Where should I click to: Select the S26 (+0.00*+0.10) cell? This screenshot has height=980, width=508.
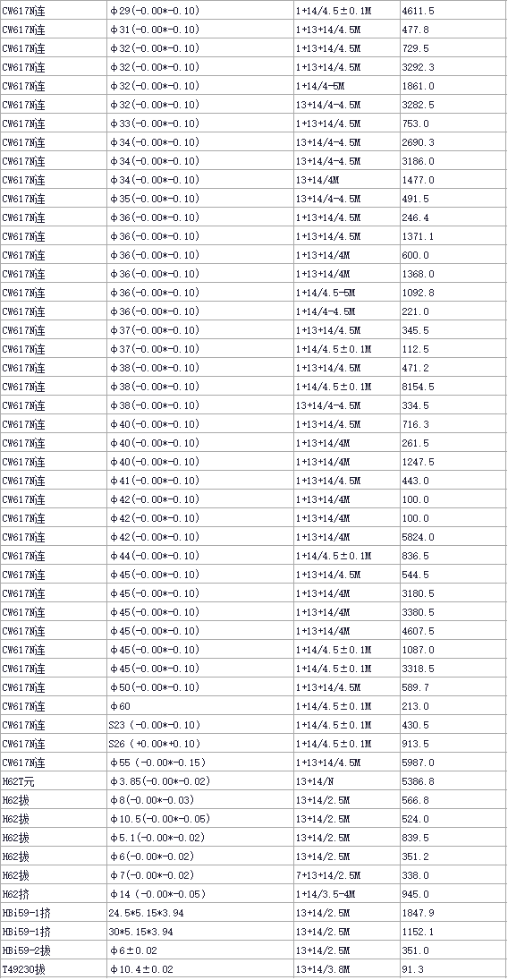[x=200, y=744]
